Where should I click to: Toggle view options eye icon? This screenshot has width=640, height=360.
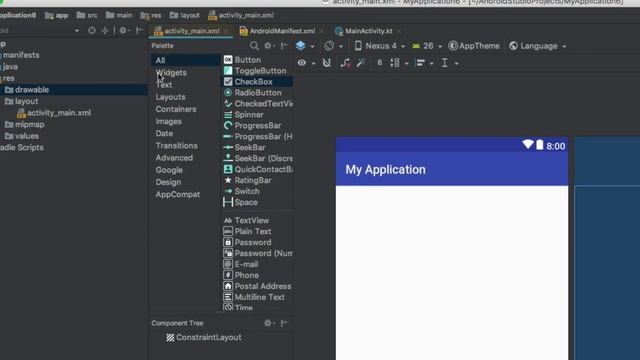point(302,63)
